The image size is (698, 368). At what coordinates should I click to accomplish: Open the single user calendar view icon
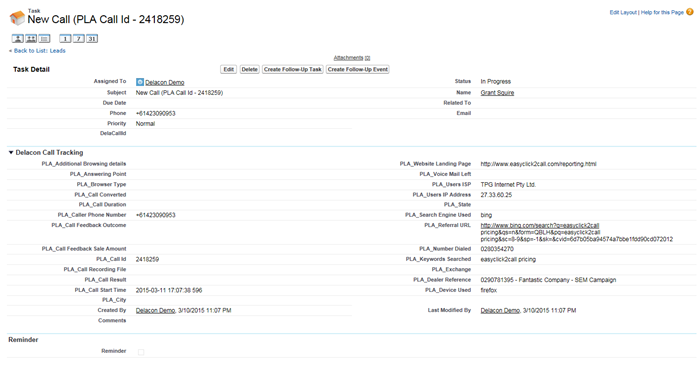pos(18,39)
